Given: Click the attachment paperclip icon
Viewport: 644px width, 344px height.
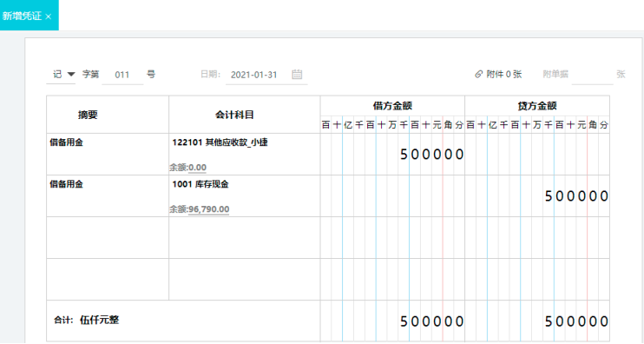Looking at the screenshot, I should tap(478, 75).
